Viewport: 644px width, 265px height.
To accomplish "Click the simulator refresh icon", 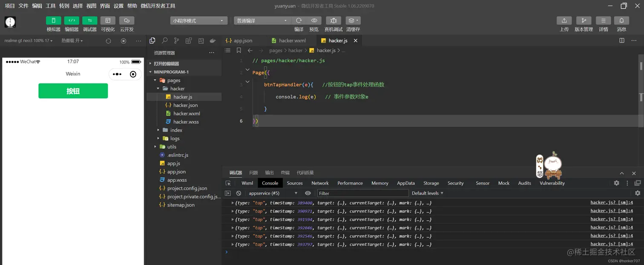I will pyautogui.click(x=108, y=41).
